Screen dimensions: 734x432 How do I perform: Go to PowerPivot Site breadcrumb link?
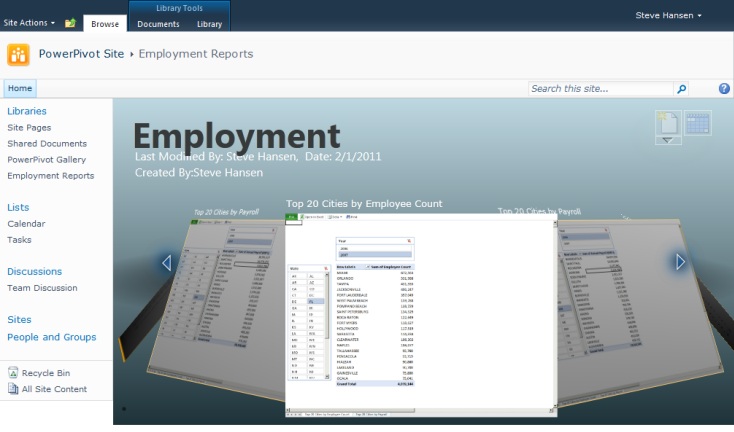click(81, 54)
